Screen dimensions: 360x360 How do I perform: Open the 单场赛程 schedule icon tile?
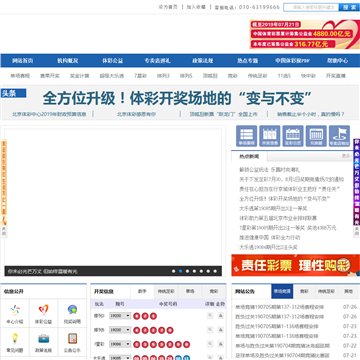pyautogui.click(x=247, y=136)
